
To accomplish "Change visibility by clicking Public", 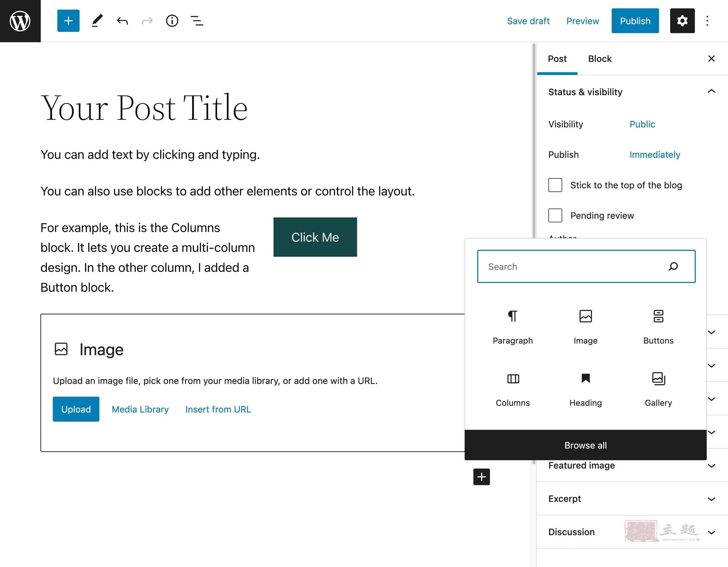I will coord(642,124).
